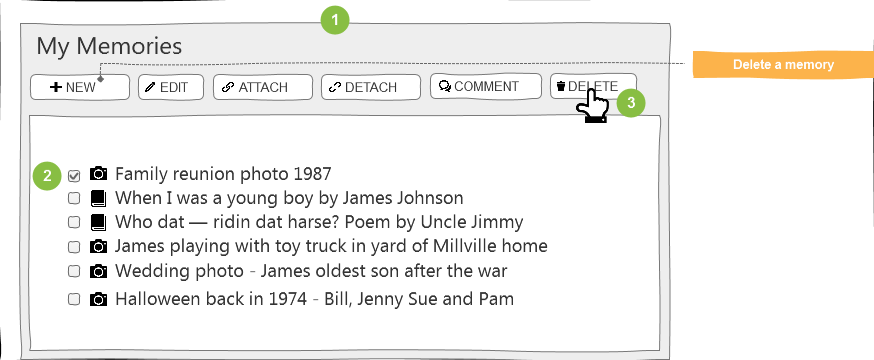Click green annotation marker number 2

(47, 176)
